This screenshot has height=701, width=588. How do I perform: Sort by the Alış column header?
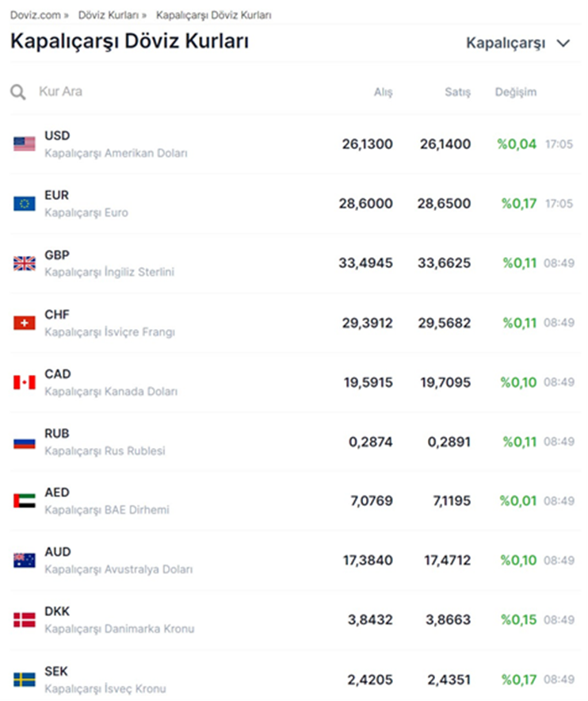(x=383, y=92)
